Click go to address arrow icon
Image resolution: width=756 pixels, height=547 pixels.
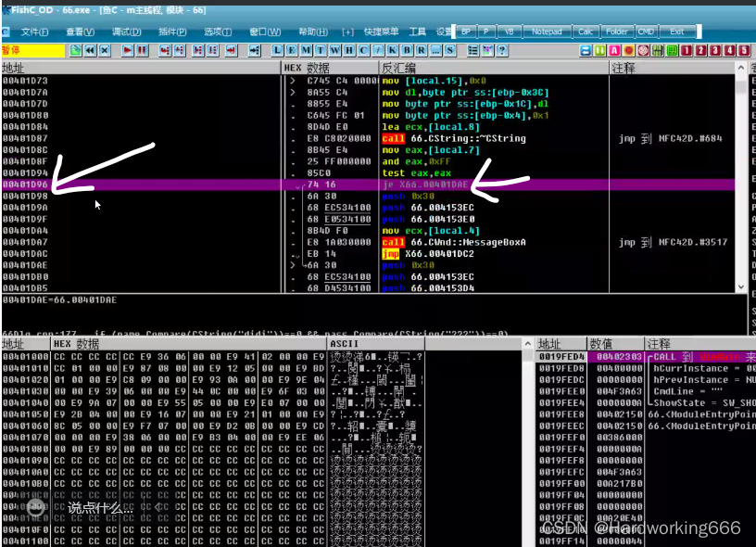tap(255, 51)
